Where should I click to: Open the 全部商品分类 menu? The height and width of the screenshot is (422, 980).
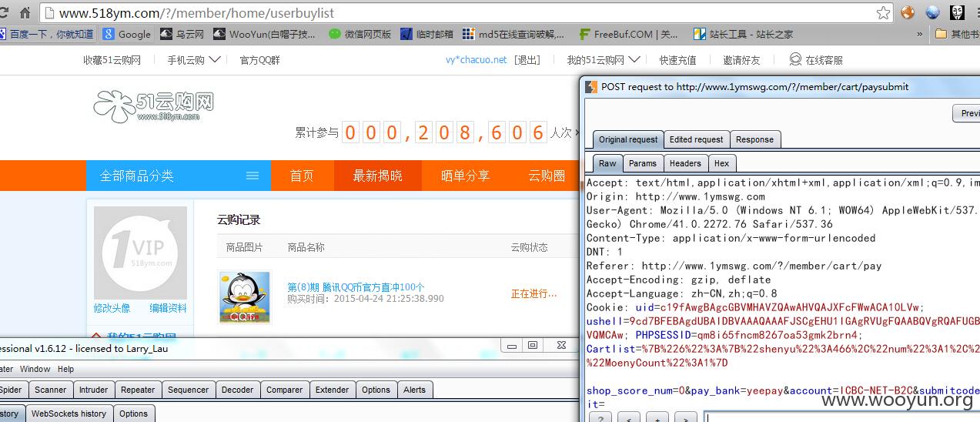(179, 176)
